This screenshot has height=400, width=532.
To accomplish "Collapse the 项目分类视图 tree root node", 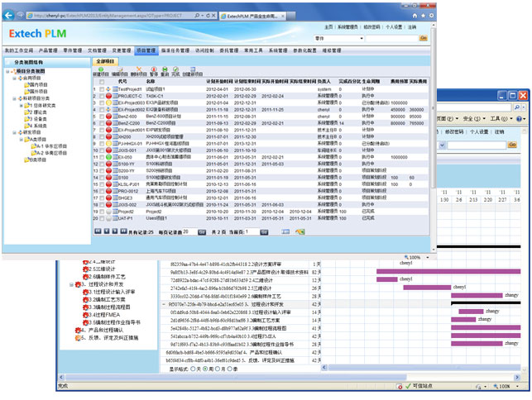I will pos(6,71).
